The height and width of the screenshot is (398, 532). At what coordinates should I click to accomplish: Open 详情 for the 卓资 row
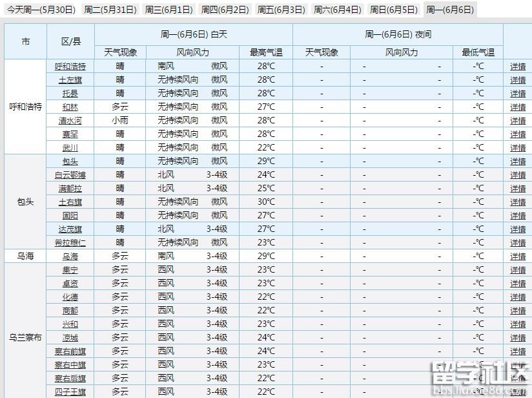pos(518,284)
